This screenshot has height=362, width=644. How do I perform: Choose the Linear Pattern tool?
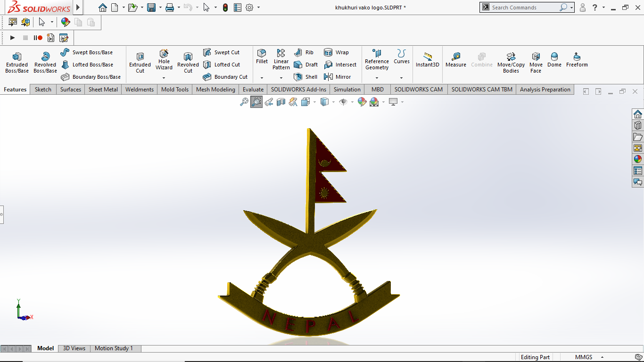pos(281,59)
